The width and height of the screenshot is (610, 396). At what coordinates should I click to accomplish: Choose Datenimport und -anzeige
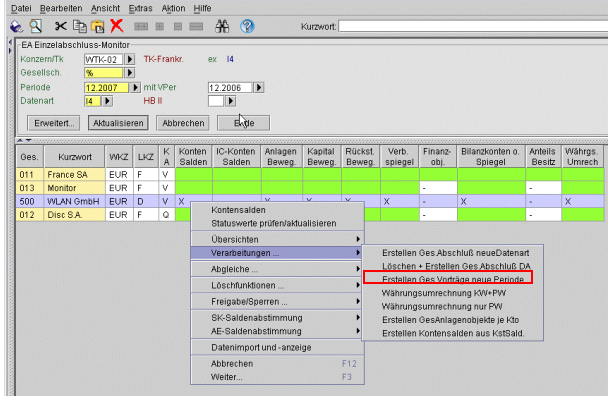pos(277,347)
